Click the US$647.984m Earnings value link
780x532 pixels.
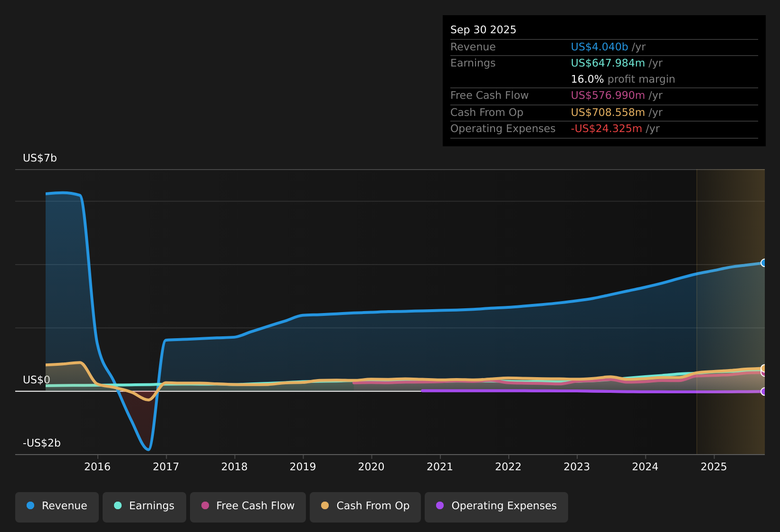click(x=608, y=63)
